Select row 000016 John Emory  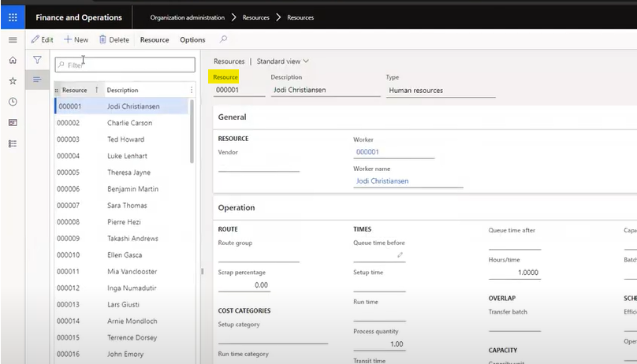tap(121, 354)
